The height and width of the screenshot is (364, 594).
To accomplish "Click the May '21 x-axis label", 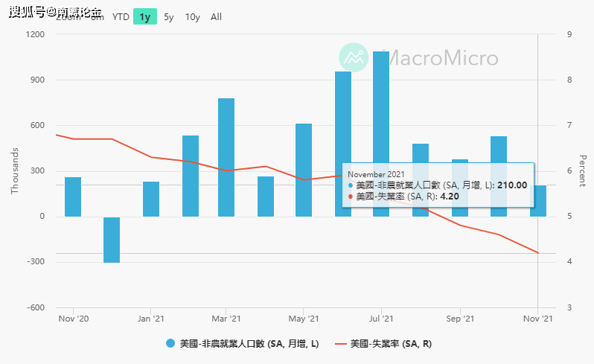I will [x=304, y=319].
